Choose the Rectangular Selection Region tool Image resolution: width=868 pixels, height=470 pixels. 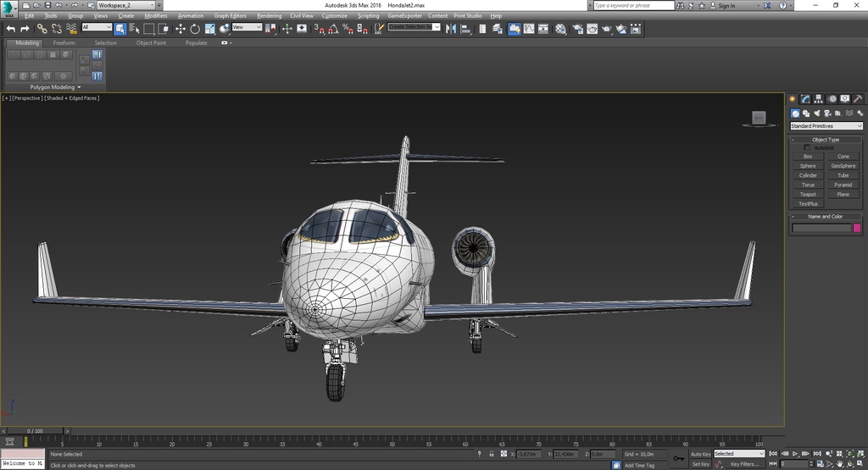tap(149, 29)
